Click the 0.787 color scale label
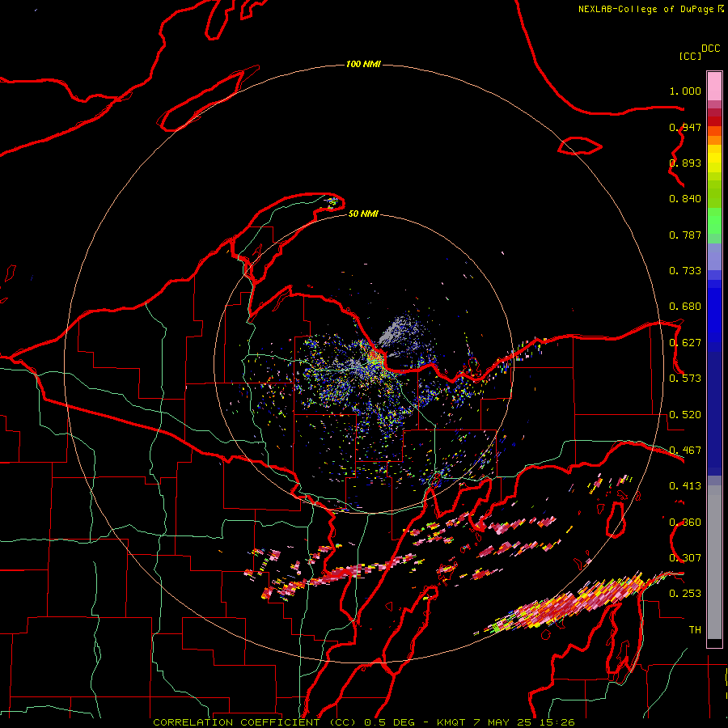Screen dimensions: 728x728 pos(685,235)
